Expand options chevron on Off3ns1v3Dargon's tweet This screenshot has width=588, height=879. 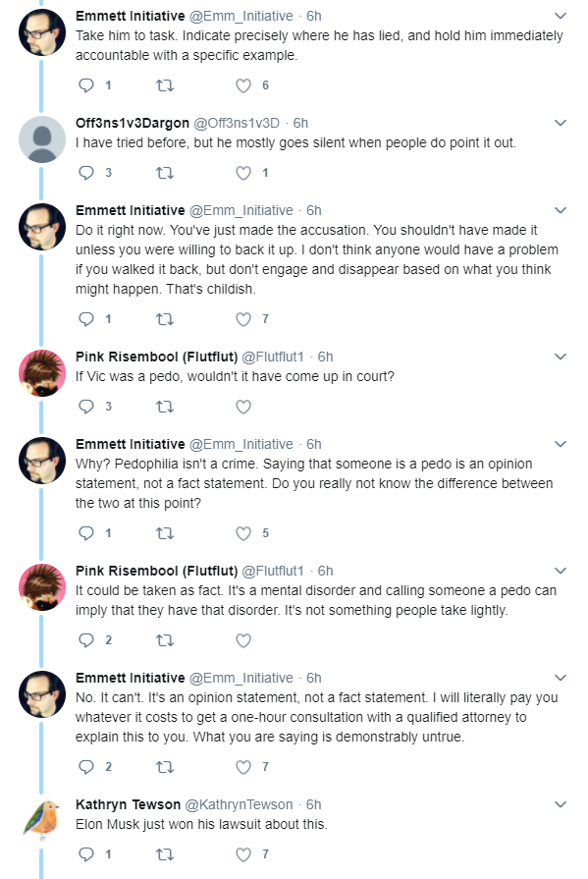(x=561, y=123)
